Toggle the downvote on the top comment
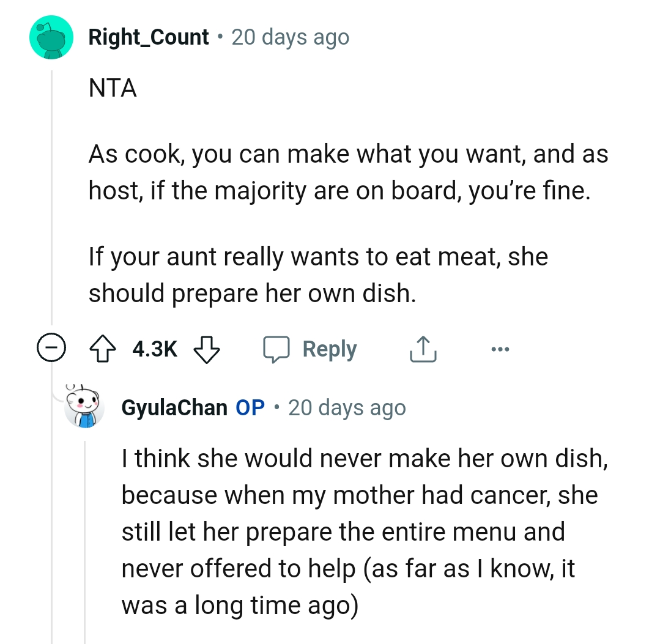The width and height of the screenshot is (660, 644). click(x=207, y=349)
